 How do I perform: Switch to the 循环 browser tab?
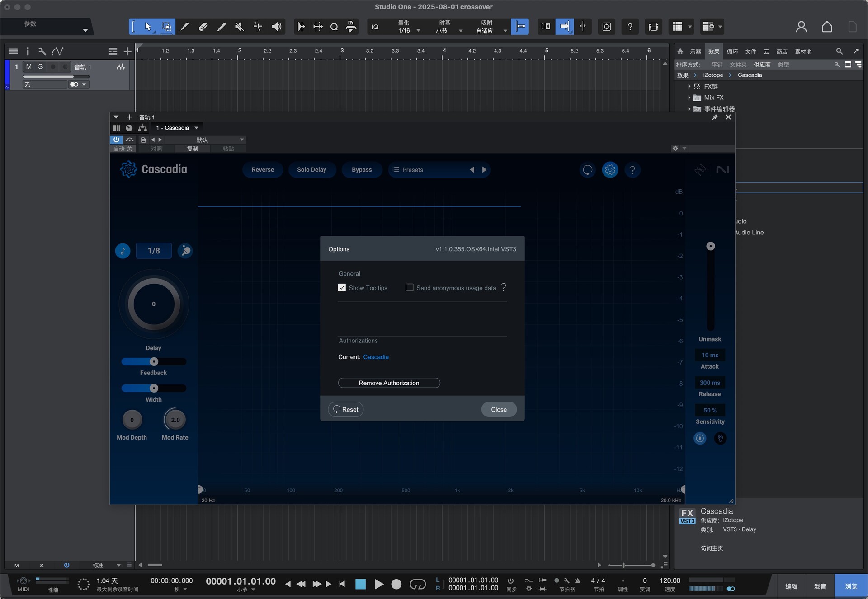[x=732, y=51]
